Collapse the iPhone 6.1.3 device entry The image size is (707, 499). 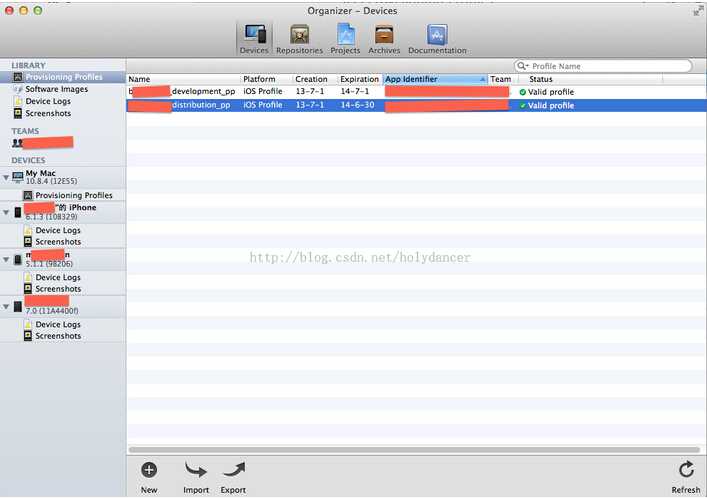(x=6, y=212)
